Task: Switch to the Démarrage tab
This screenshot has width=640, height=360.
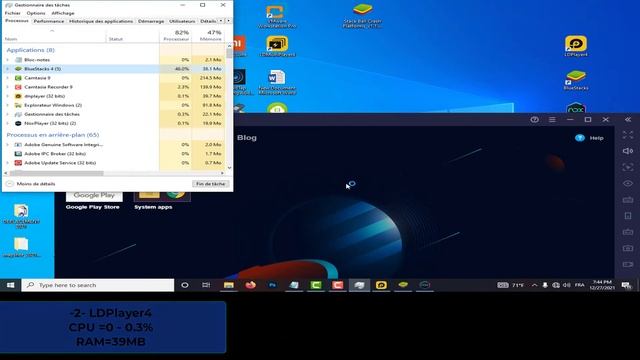Action: click(151, 21)
